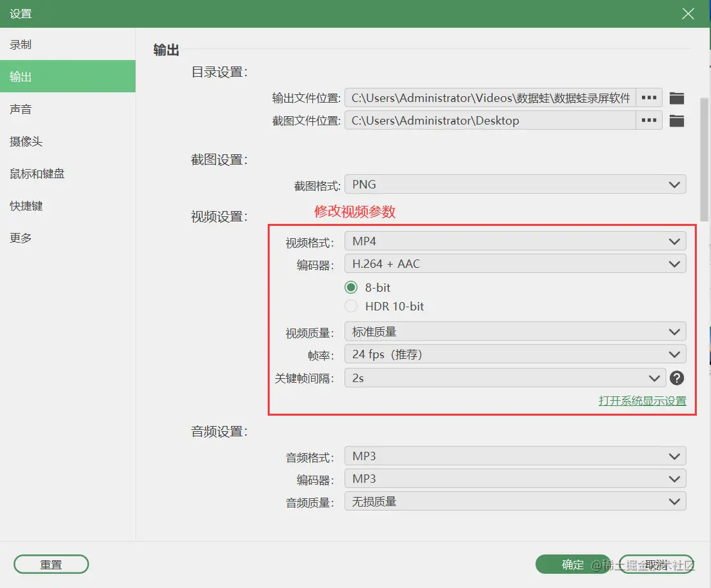
Task: Close the settings dialog
Action: point(688,14)
